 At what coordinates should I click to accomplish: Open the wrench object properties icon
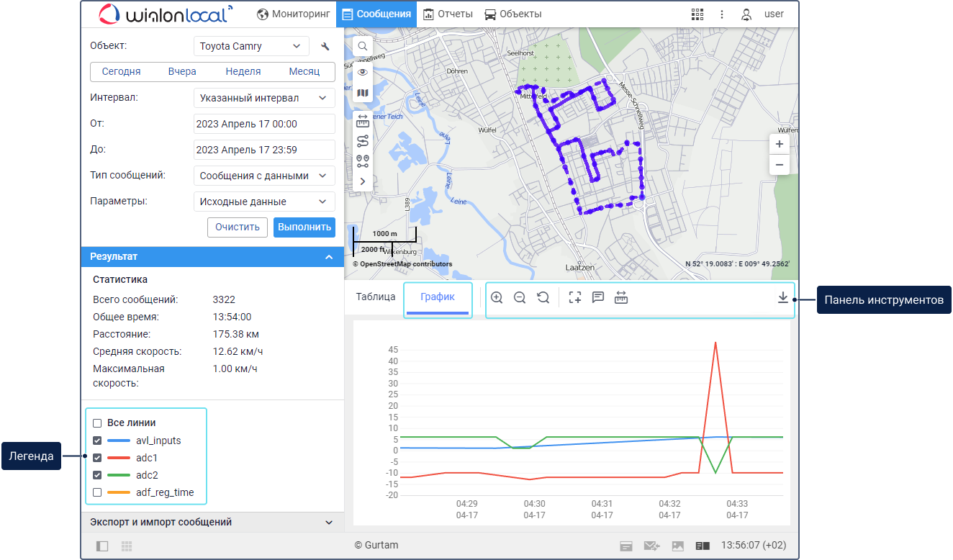325,47
